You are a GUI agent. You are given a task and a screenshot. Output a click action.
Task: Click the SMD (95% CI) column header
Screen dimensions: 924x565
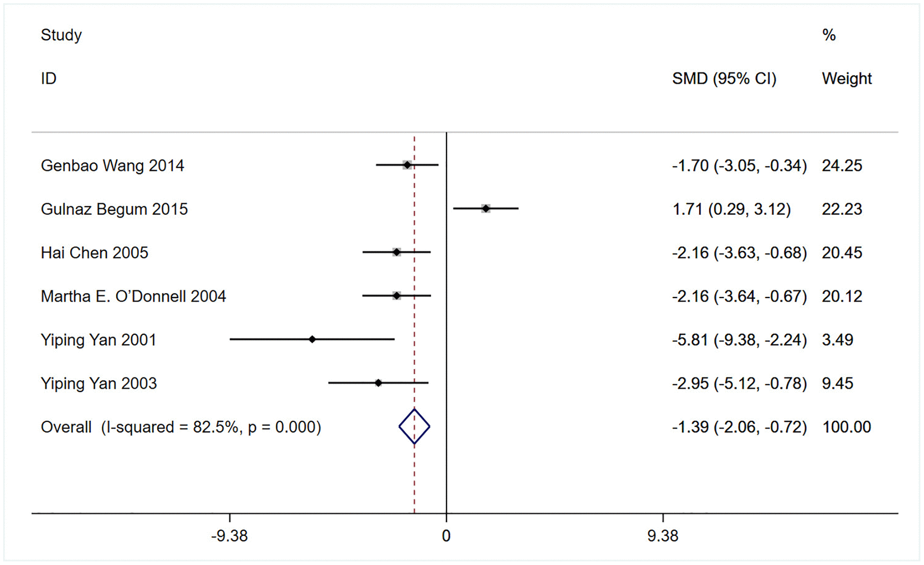pyautogui.click(x=724, y=78)
